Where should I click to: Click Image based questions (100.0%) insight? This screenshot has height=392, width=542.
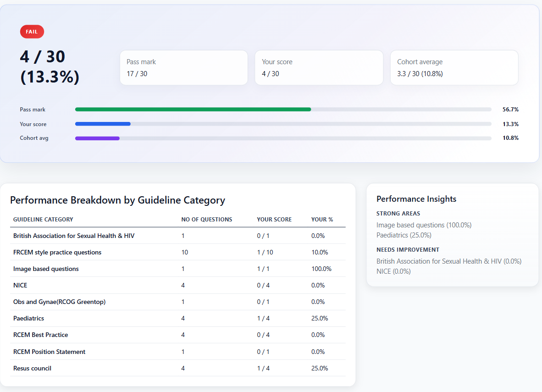tap(424, 225)
